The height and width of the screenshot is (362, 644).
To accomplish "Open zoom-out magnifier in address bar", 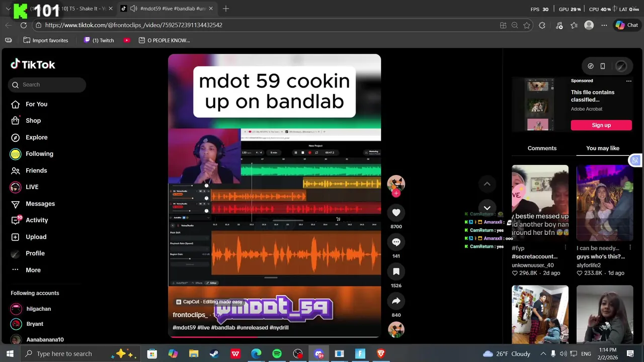I will [515, 25].
